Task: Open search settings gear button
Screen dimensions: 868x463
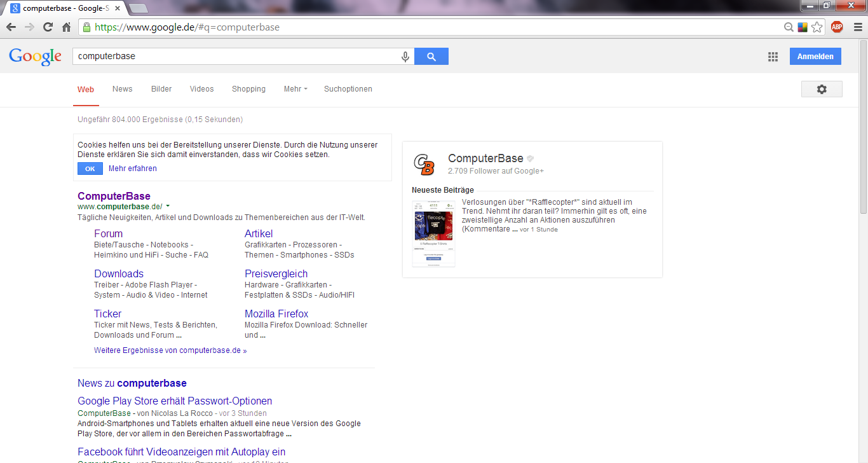Action: pos(822,89)
